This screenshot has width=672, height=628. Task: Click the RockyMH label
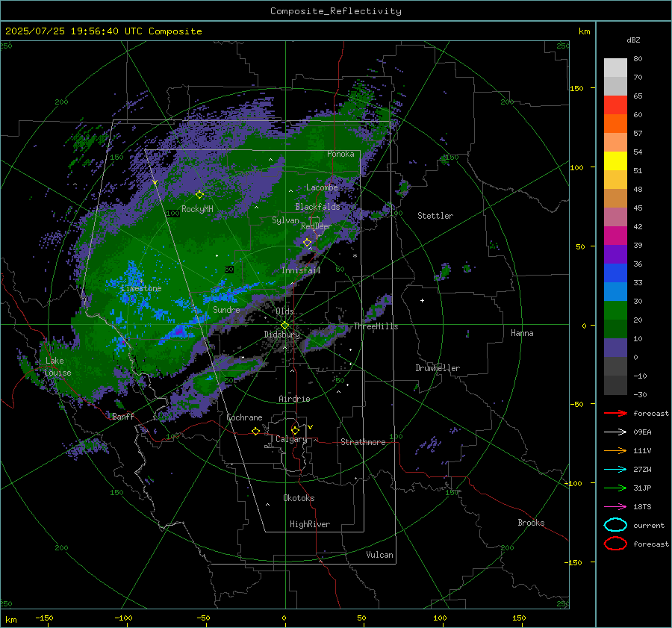point(197,209)
